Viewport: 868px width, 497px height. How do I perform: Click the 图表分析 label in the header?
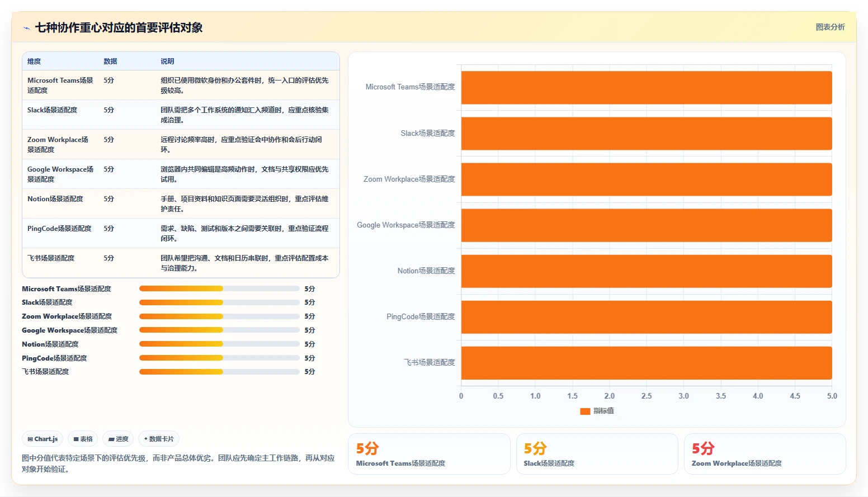830,27
